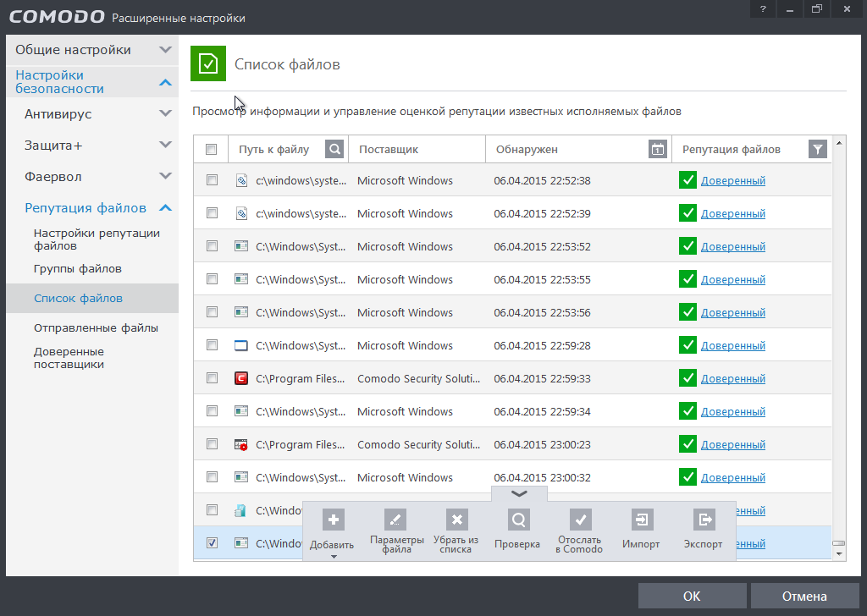Click file icon of the 23:00:23 row
Screen dimensions: 867x616
tap(241, 445)
